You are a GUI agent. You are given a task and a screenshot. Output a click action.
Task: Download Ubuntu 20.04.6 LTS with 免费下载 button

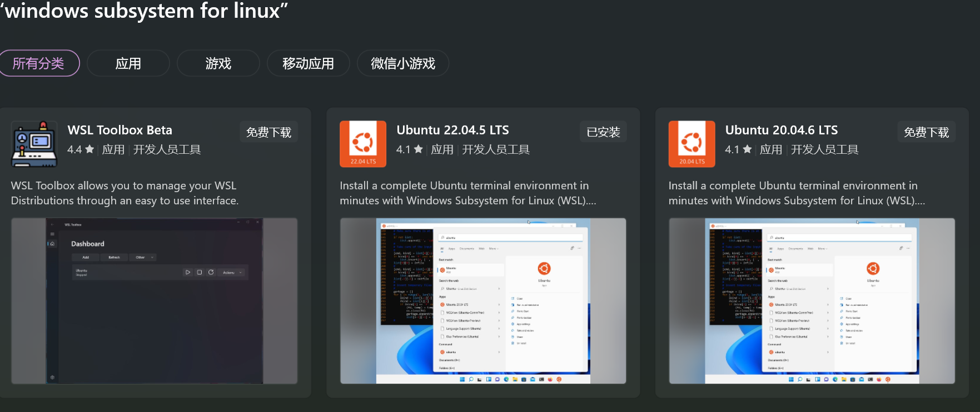tap(927, 132)
